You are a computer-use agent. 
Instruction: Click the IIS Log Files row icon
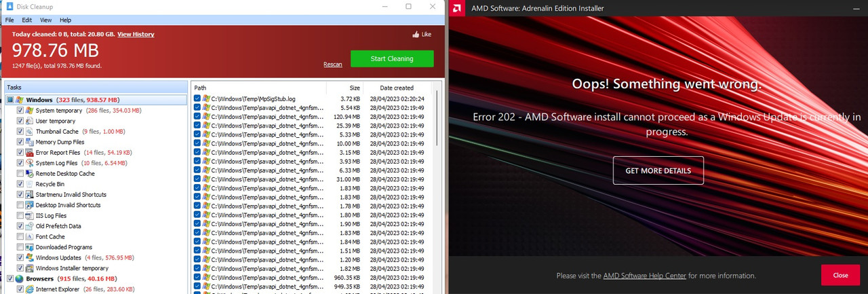[30, 215]
